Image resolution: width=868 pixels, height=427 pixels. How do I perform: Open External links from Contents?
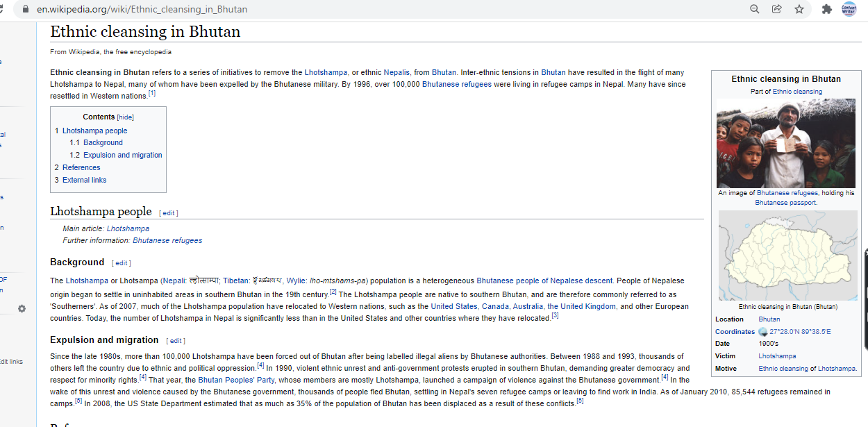84,180
